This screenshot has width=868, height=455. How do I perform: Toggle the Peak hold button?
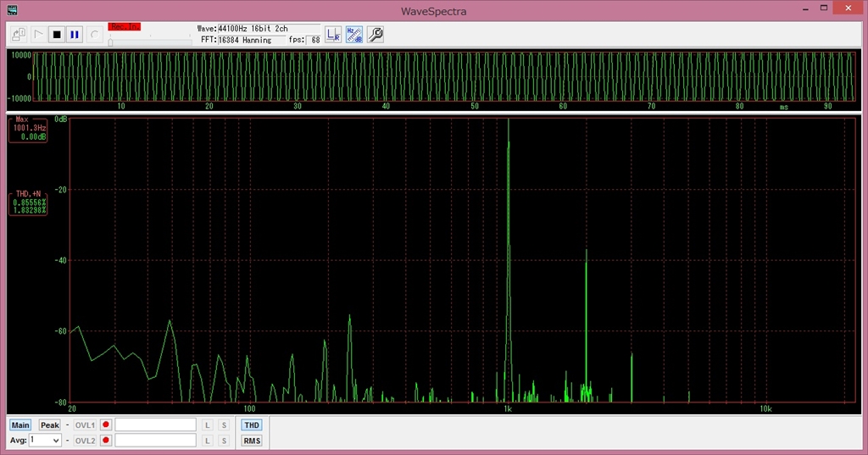(49, 425)
